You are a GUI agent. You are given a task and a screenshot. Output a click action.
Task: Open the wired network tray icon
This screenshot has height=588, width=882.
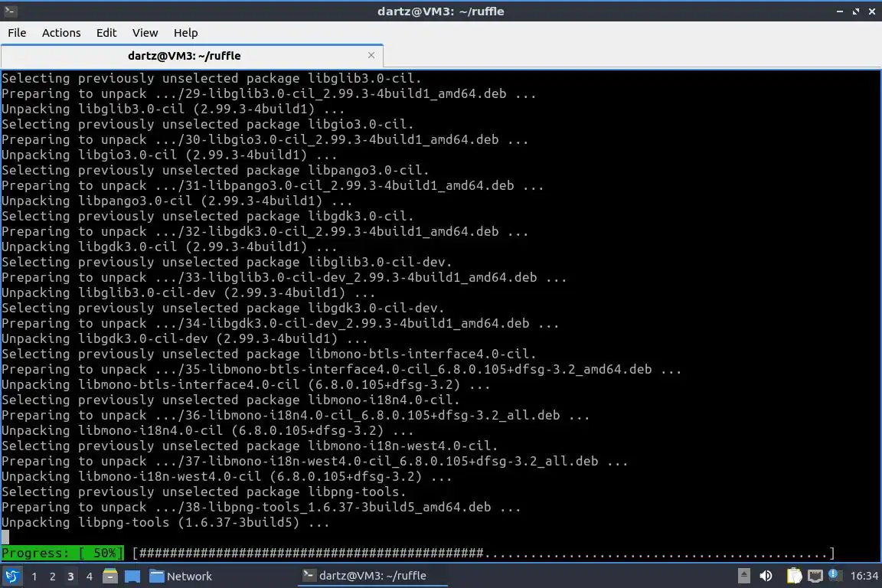(x=815, y=576)
